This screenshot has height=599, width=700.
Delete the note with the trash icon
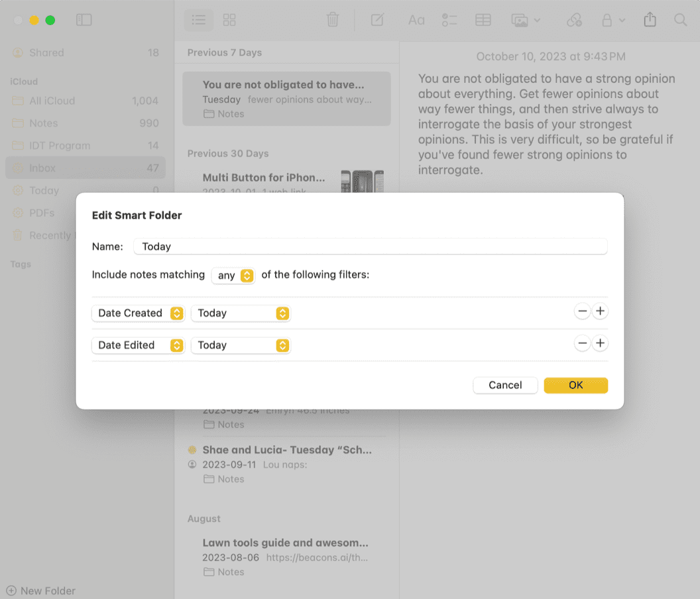coord(333,20)
